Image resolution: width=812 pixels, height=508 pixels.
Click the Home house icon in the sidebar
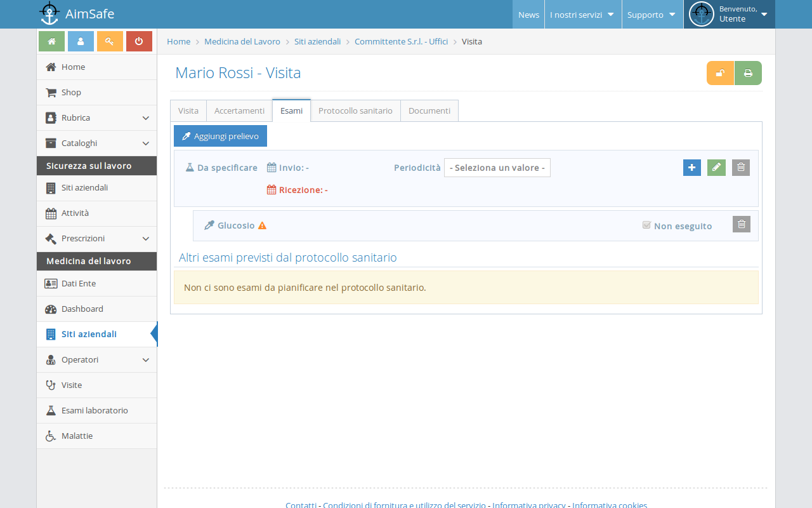pos(51,67)
